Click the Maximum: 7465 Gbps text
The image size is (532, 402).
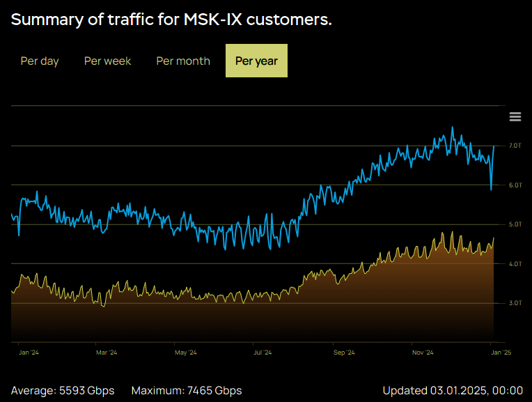click(x=187, y=390)
